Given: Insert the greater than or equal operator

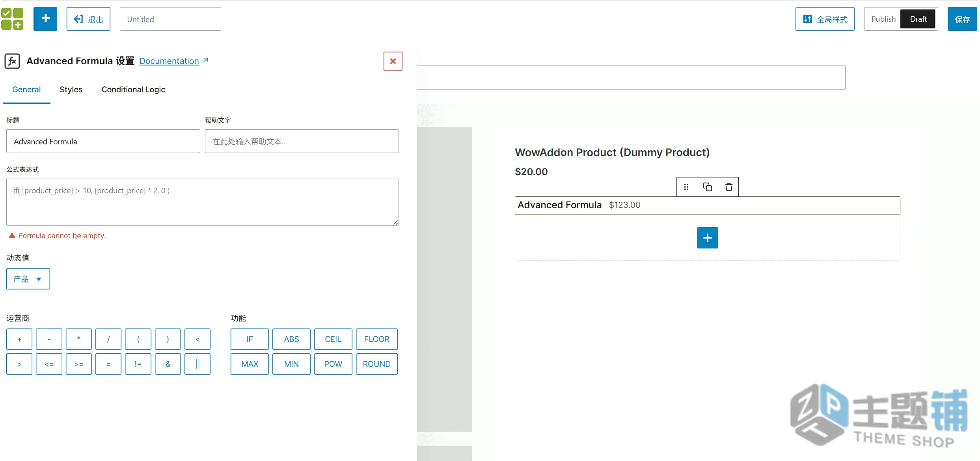Looking at the screenshot, I should tap(79, 364).
